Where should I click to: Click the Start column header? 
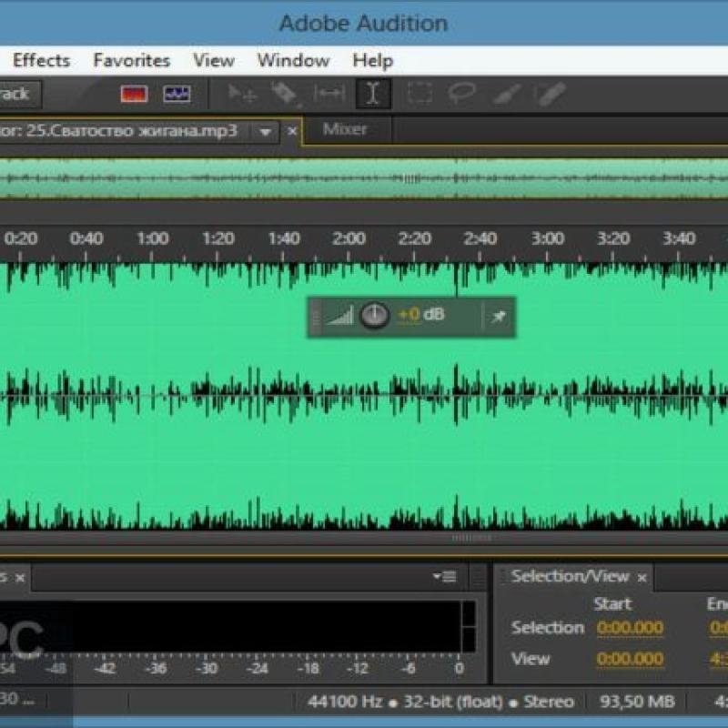[612, 603]
